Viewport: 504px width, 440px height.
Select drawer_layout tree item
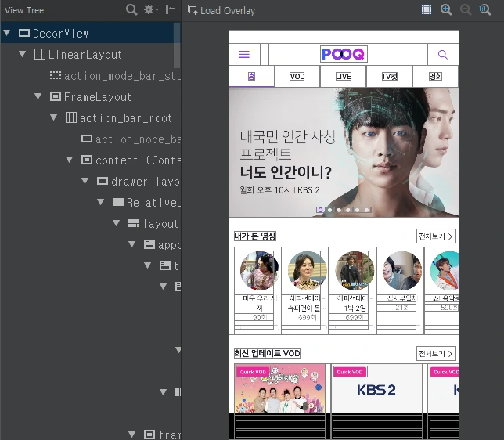[146, 182]
